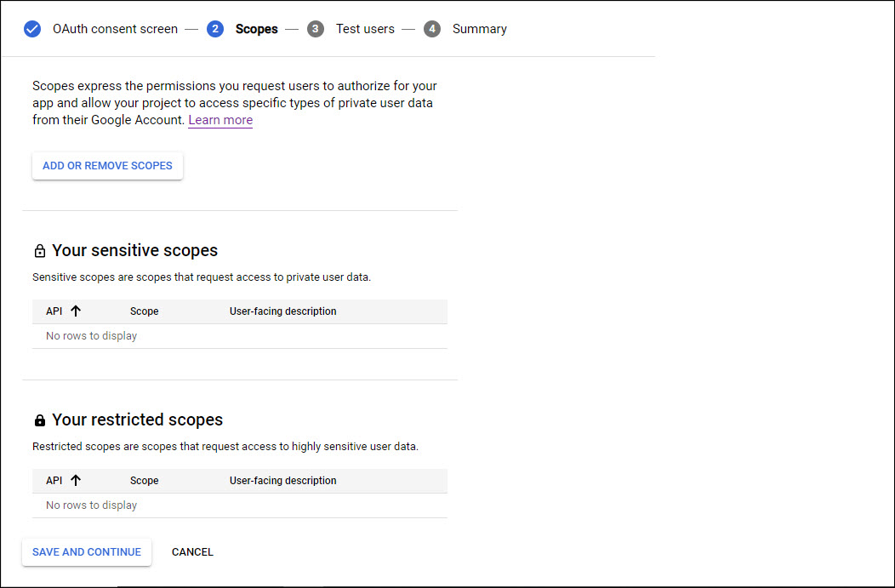The height and width of the screenshot is (588, 895).
Task: Click the API sort arrow in restricted scopes table
Action: [76, 481]
